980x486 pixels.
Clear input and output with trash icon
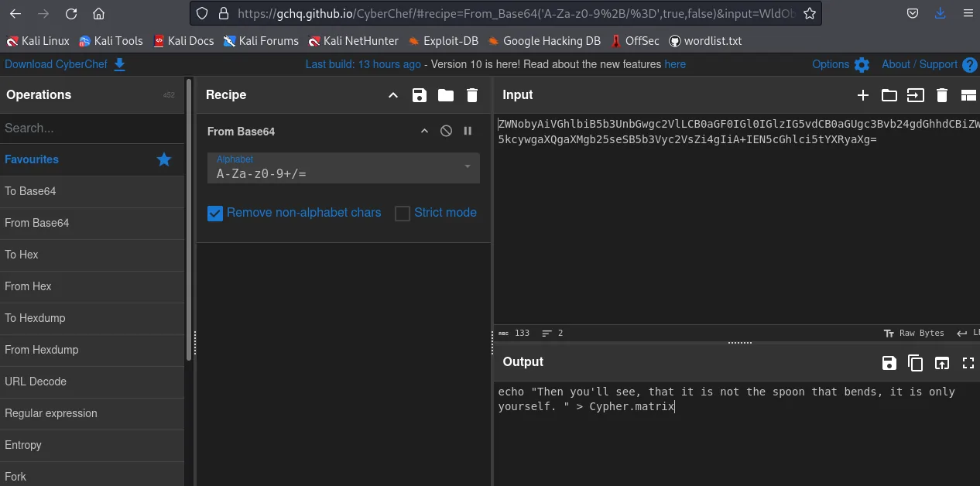tap(942, 95)
